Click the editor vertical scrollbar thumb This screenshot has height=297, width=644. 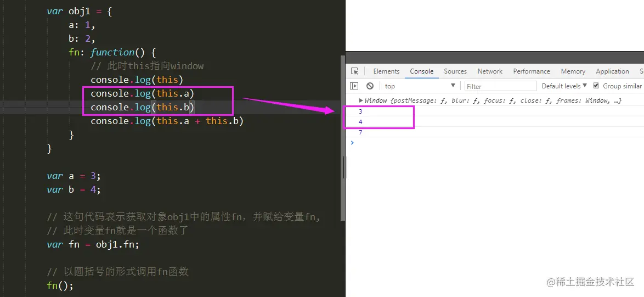(x=343, y=138)
